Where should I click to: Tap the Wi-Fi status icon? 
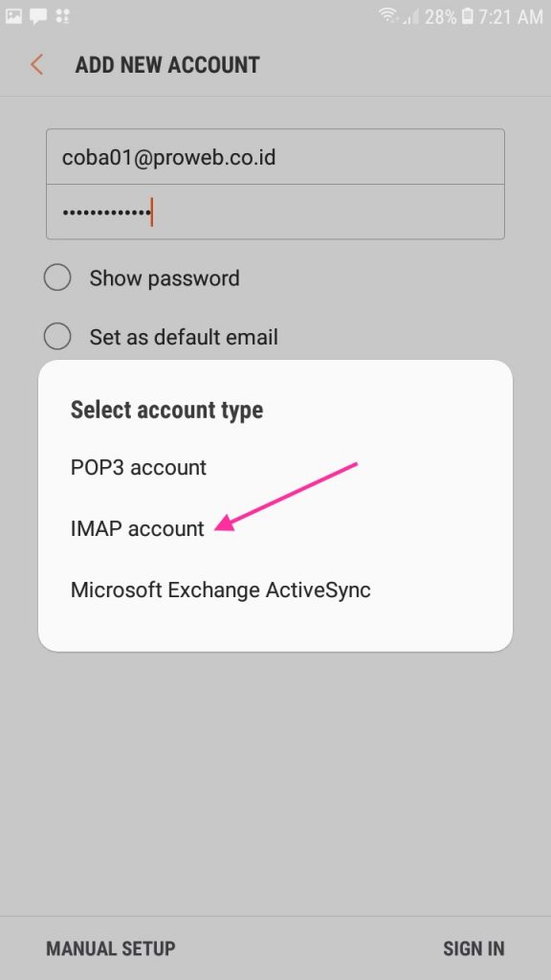point(388,15)
